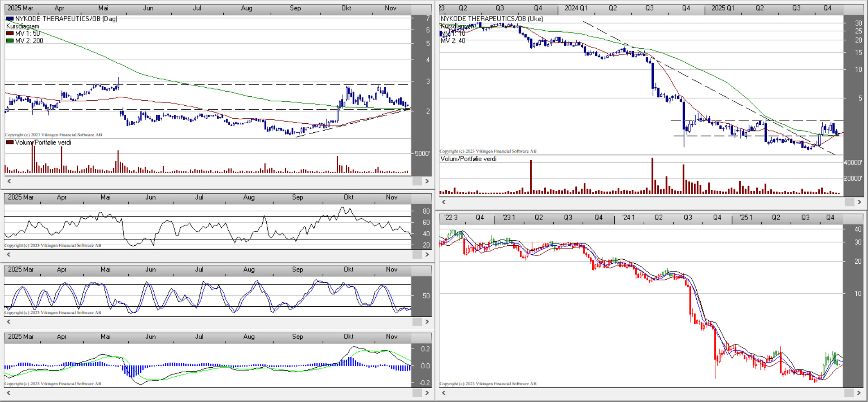This screenshot has height=402, width=868.
Task: Select NYKODE THERAPEUTICS/OB (Uke) chart title
Action: coord(491,19)
